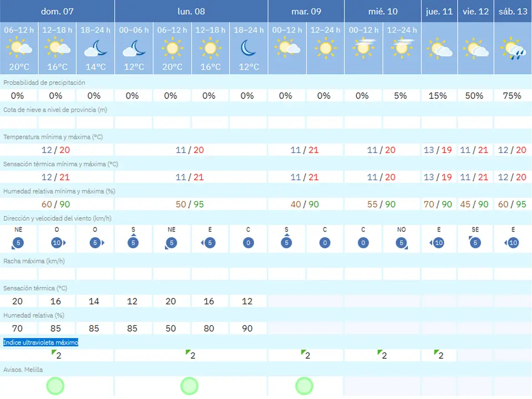Click the Probabilidad de precipitación row label
The height and width of the screenshot is (399, 532).
(x=44, y=83)
